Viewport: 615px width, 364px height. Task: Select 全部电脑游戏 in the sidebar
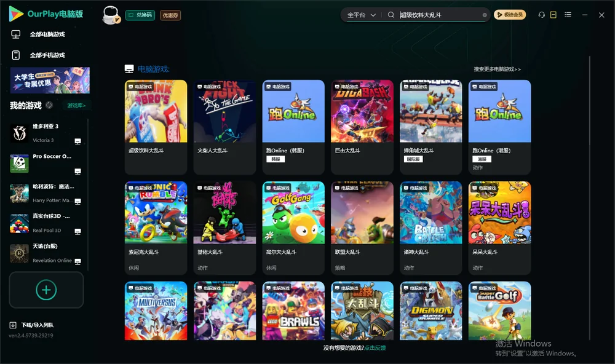coord(47,34)
